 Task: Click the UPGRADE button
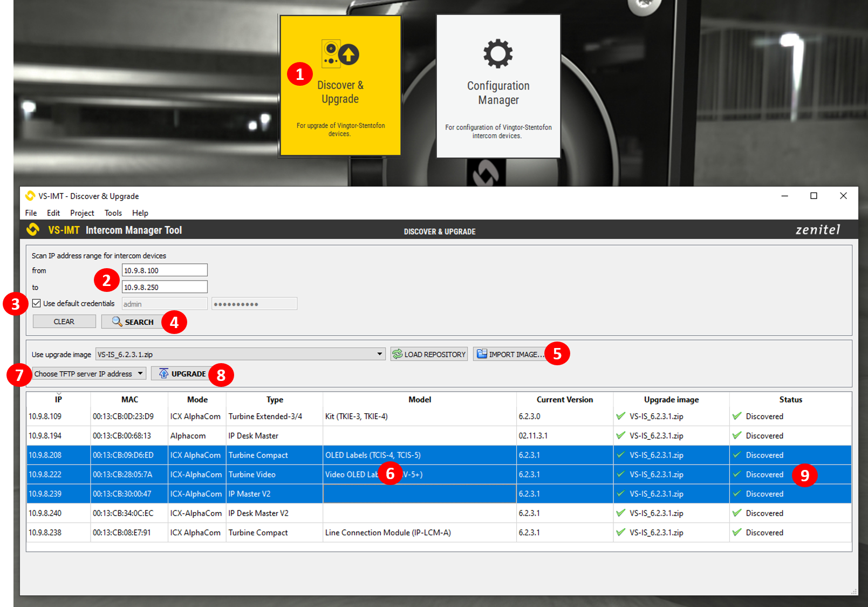click(x=188, y=373)
